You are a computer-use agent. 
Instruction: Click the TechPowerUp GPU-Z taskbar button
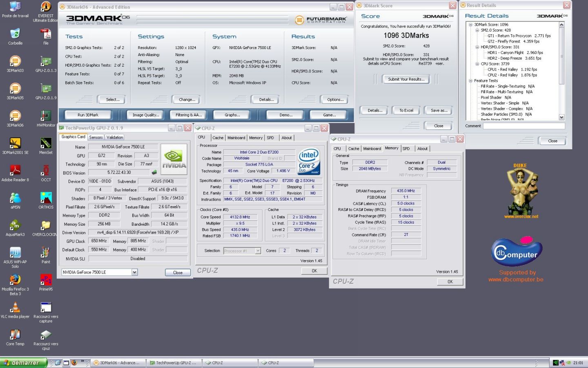[x=174, y=363]
